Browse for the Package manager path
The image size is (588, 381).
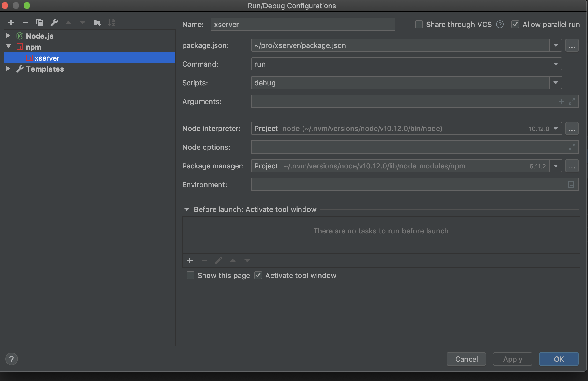(x=572, y=166)
